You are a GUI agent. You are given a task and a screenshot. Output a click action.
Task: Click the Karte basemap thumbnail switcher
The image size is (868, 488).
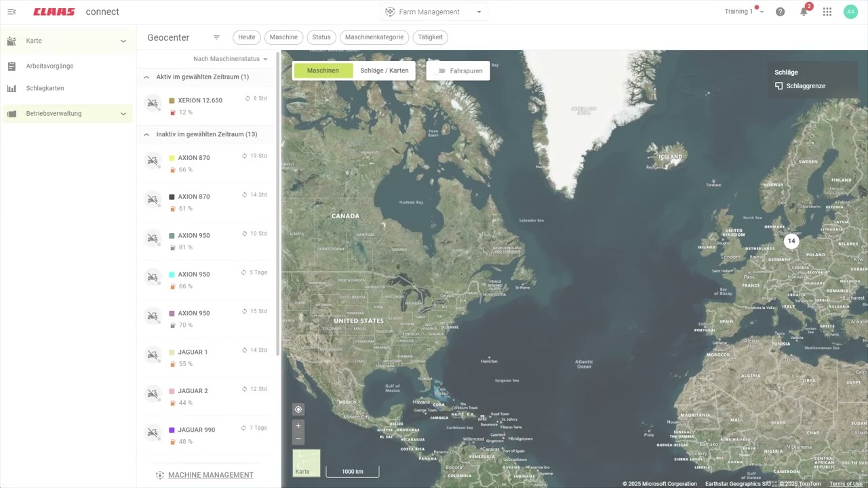[306, 463]
